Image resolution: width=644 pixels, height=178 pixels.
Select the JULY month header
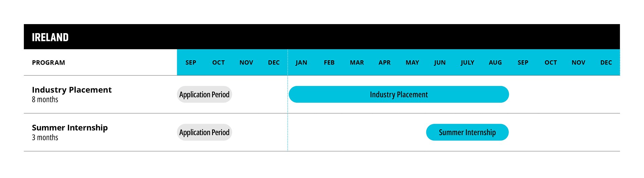[x=467, y=63]
